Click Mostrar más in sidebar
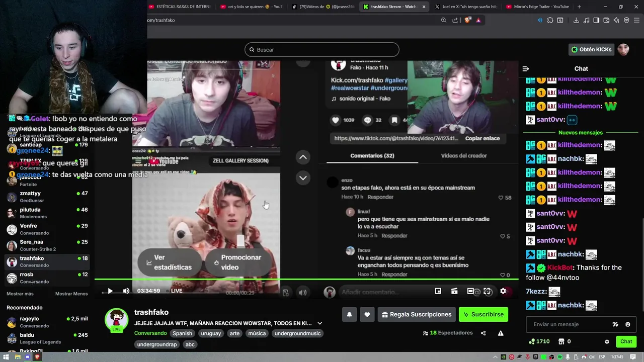Viewport: 644px width, 362px height. (x=20, y=294)
